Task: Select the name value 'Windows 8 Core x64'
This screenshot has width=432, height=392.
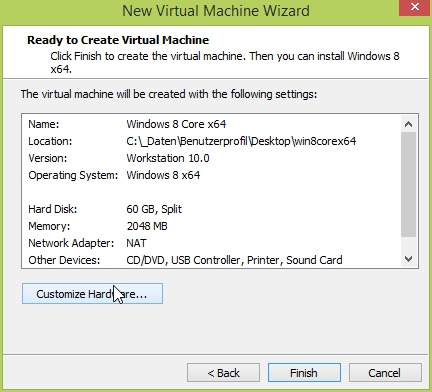Action: pyautogui.click(x=176, y=124)
